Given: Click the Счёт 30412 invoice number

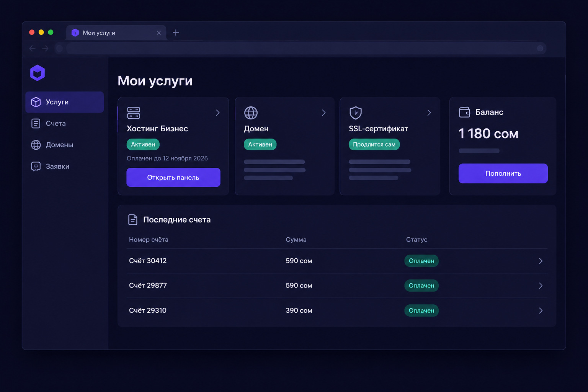Looking at the screenshot, I should [x=148, y=261].
